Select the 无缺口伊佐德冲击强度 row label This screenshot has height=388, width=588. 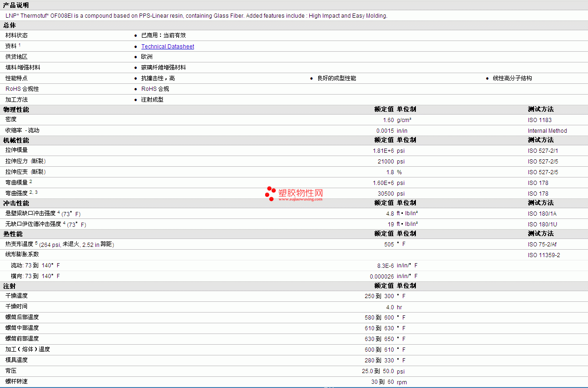tap(33, 224)
